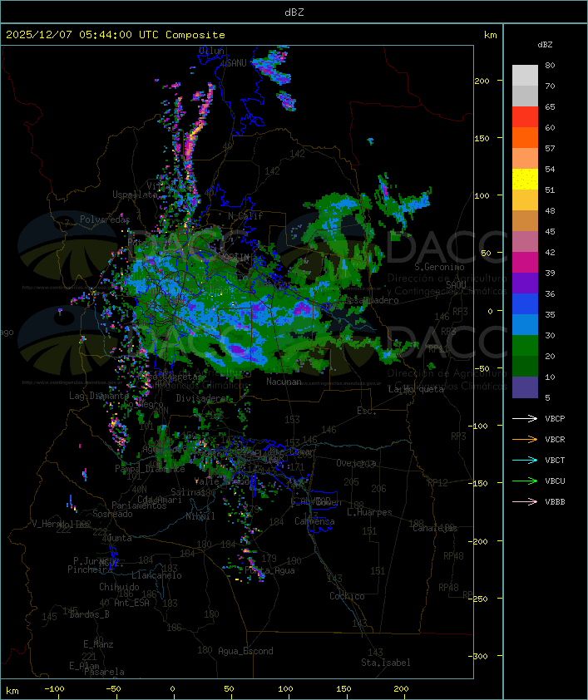This screenshot has height=700, width=588.
Task: Click the 2025/12/07 05:44:00 UTC Composite timestamp
Action: click(x=116, y=35)
